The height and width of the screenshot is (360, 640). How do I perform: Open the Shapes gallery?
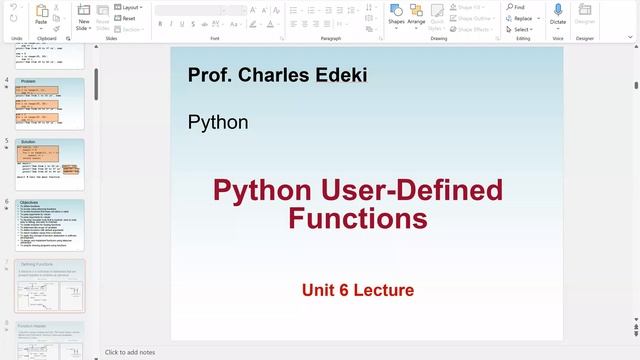coord(396,16)
